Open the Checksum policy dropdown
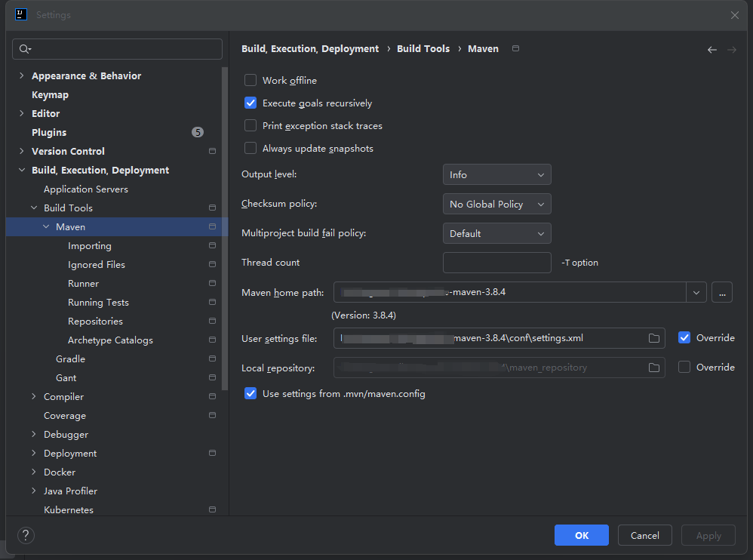Image resolution: width=753 pixels, height=560 pixels. (x=496, y=204)
